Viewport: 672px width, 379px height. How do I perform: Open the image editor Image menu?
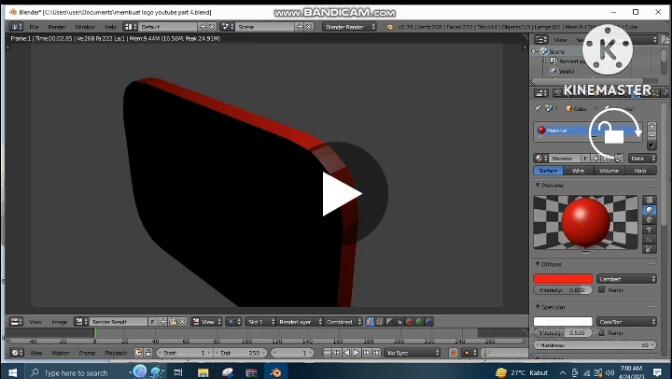pos(60,322)
